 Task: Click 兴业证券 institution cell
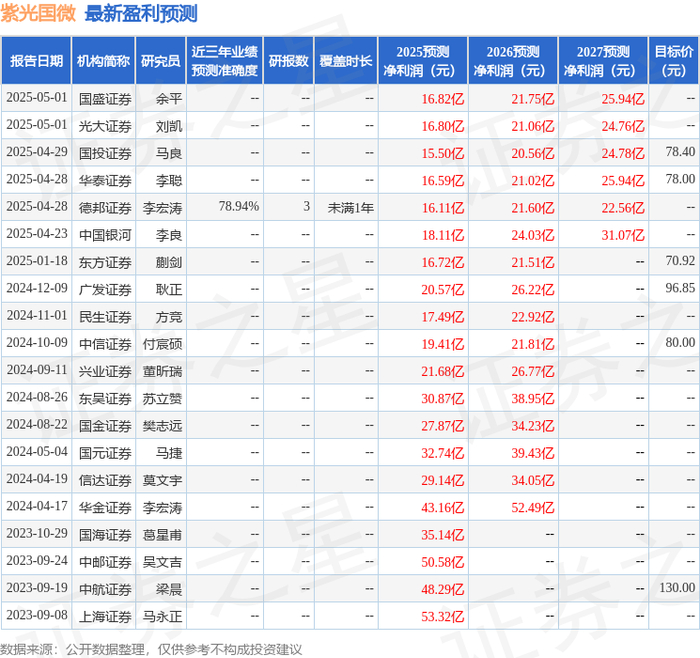click(105, 371)
